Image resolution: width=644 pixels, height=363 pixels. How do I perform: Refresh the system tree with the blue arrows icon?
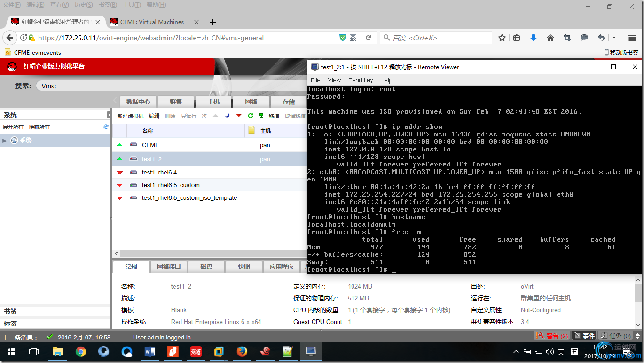point(106,127)
